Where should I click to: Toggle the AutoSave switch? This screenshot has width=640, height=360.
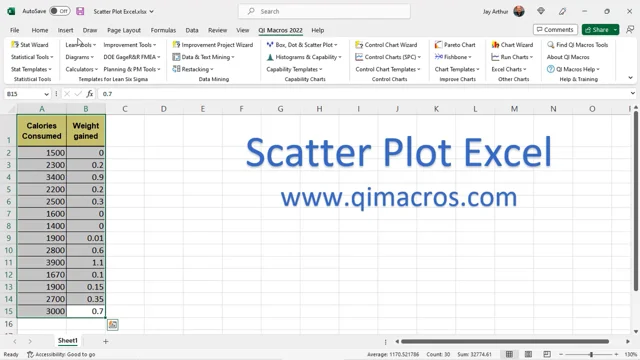tap(60, 11)
